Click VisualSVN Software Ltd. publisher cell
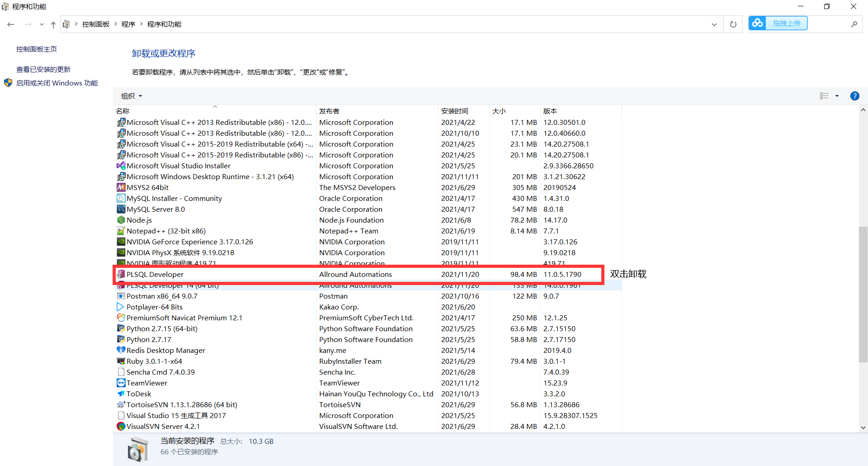Screen dimensions: 868x466 pyautogui.click(x=359, y=426)
